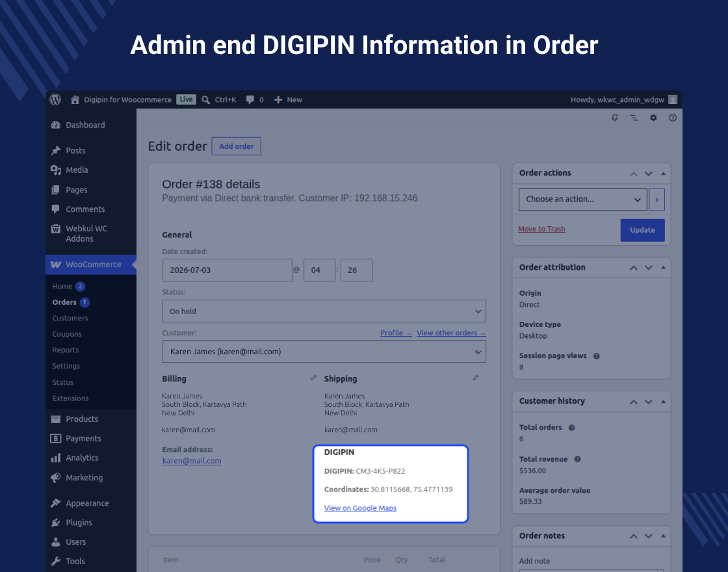Screen dimensions: 728x572
Task: Click the Update order button
Action: pyautogui.click(x=643, y=230)
